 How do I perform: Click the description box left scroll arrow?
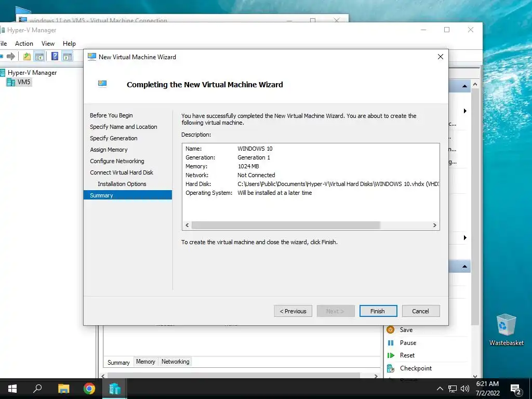click(x=187, y=225)
